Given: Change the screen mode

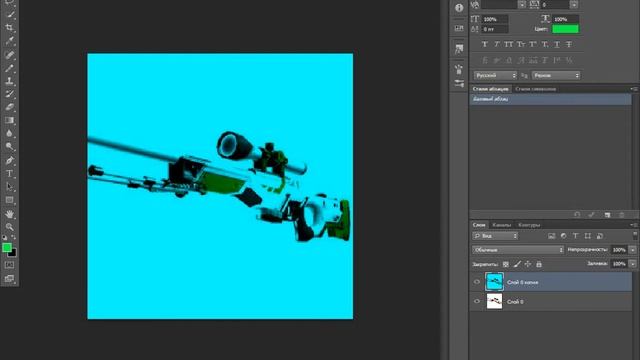Looking at the screenshot, I should coord(9,279).
